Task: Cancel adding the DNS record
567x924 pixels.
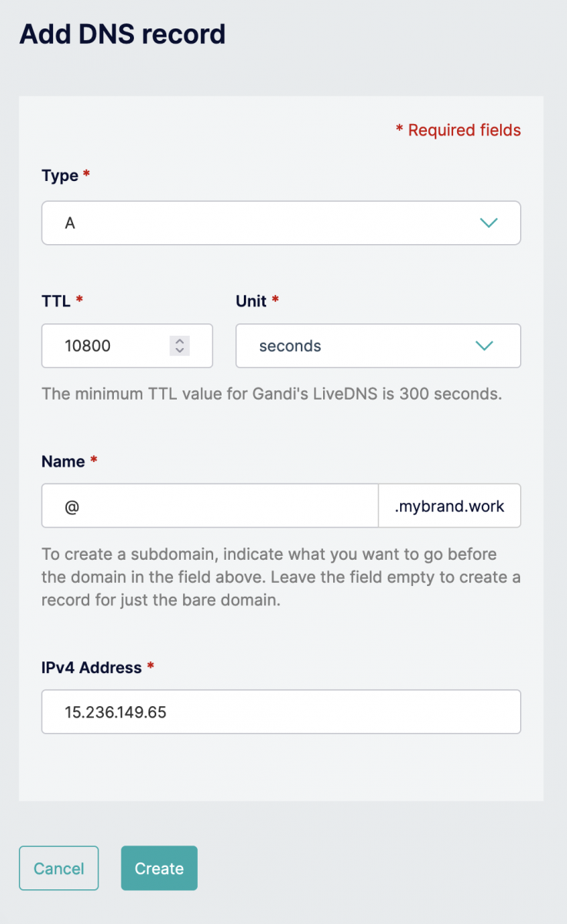Action: pos(58,869)
